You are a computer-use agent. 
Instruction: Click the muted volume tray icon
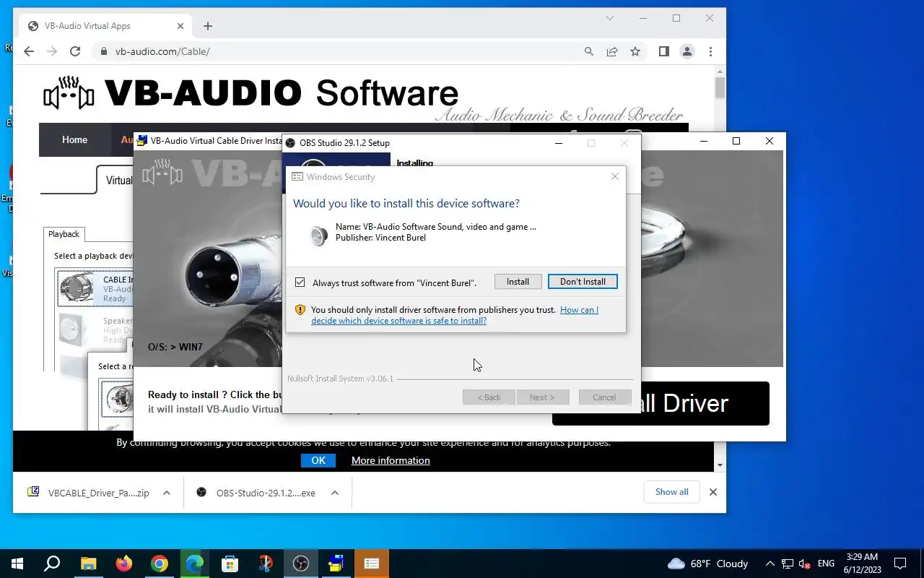pyautogui.click(x=805, y=564)
